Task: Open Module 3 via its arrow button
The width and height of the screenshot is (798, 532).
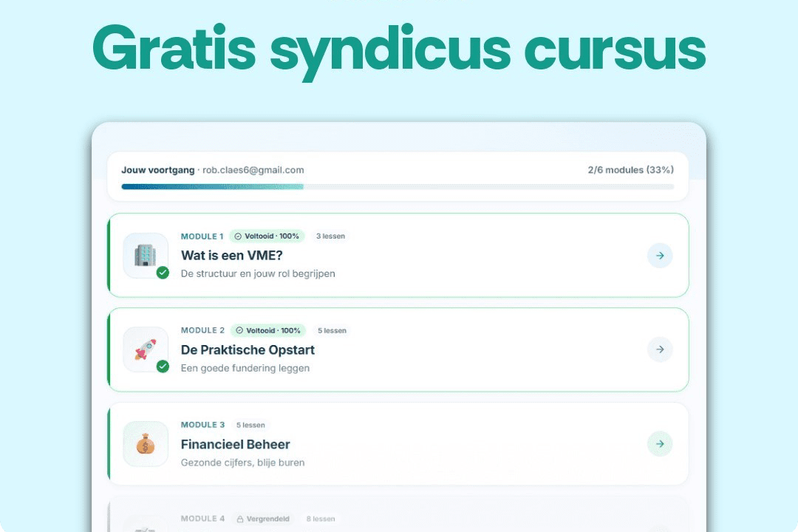Action: pyautogui.click(x=660, y=444)
